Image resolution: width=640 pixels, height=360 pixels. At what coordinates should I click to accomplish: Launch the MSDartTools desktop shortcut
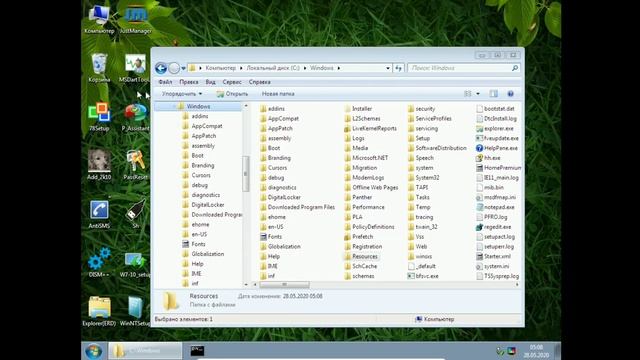tap(135, 68)
